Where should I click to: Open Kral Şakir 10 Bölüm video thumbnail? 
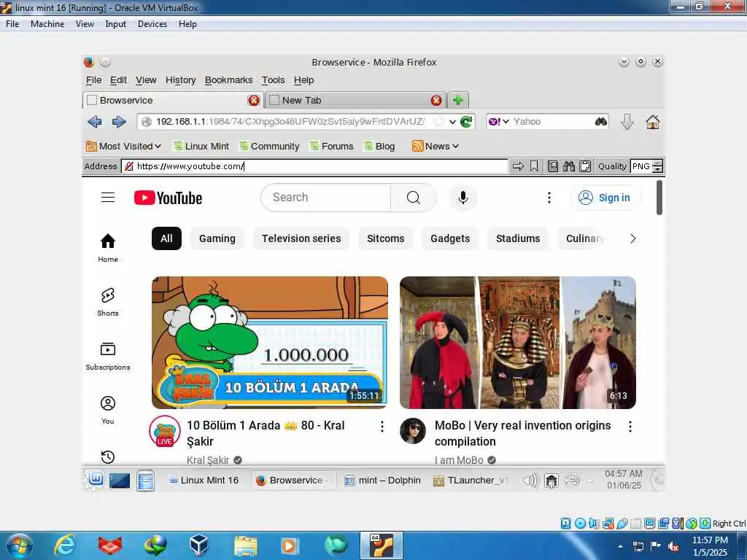[x=270, y=343]
